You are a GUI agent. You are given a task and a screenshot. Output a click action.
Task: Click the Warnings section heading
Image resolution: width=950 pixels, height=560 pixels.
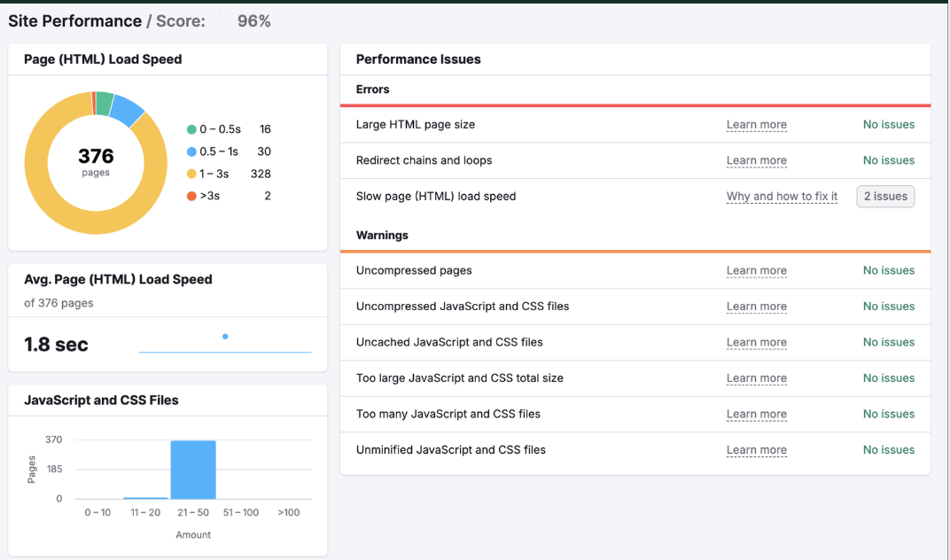pos(382,236)
